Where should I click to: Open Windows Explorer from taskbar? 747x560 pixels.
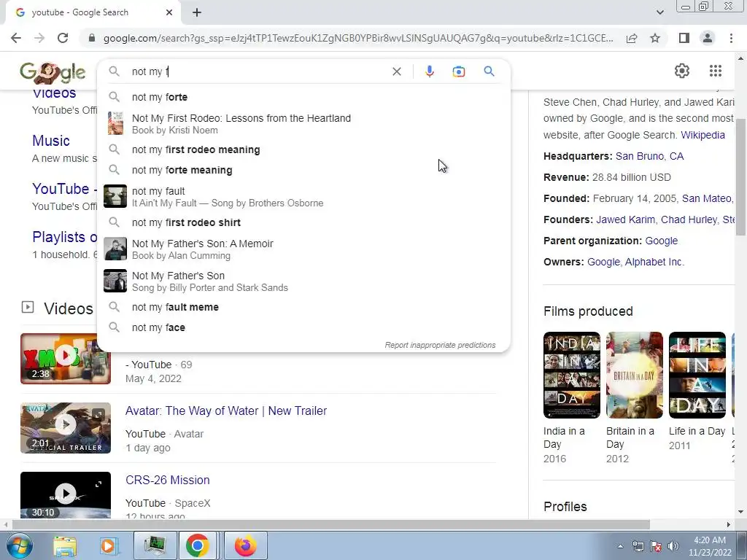point(65,545)
